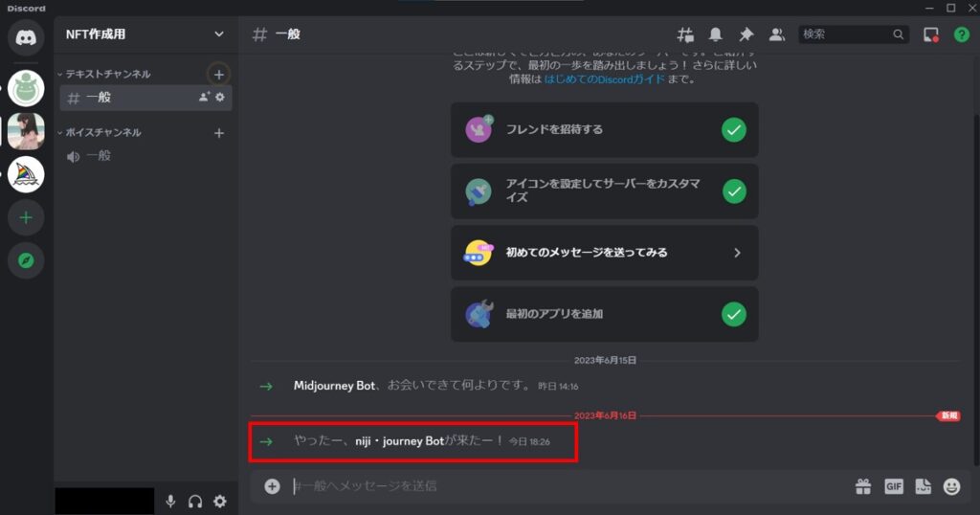980x515 pixels.
Task: Click green checkmark on フレンドを招待する
Action: tap(734, 130)
